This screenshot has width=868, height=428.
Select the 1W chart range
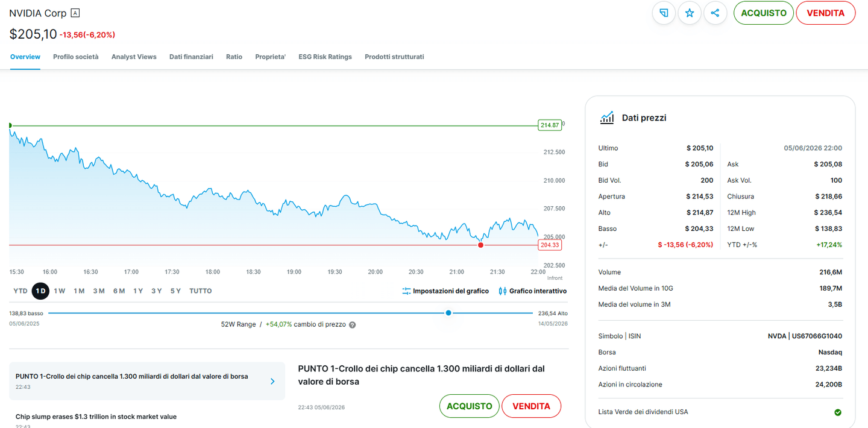click(x=59, y=291)
